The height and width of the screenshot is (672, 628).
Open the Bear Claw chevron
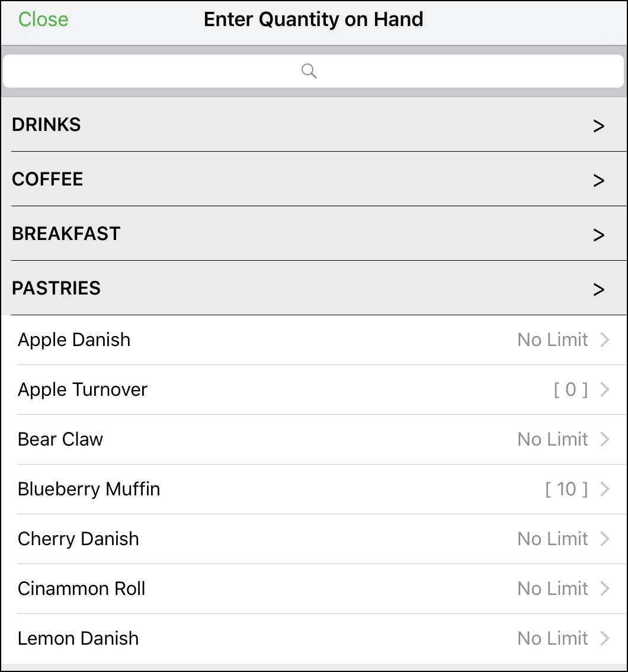point(604,439)
